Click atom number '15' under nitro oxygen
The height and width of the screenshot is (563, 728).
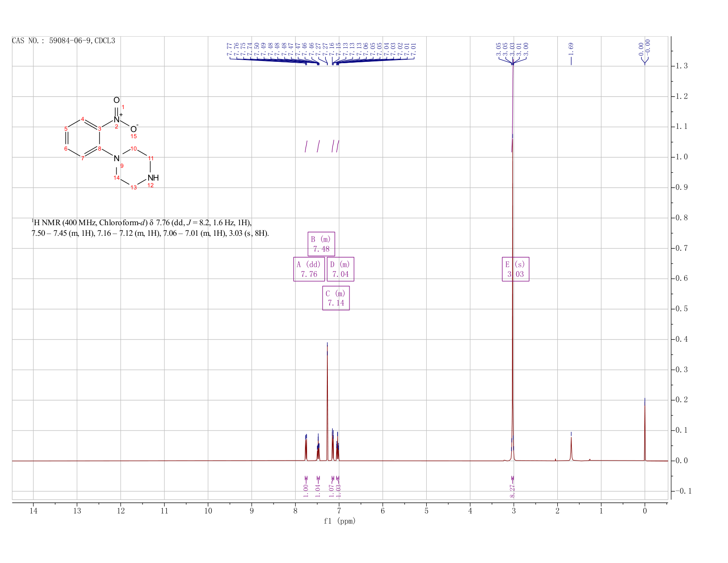[134, 136]
